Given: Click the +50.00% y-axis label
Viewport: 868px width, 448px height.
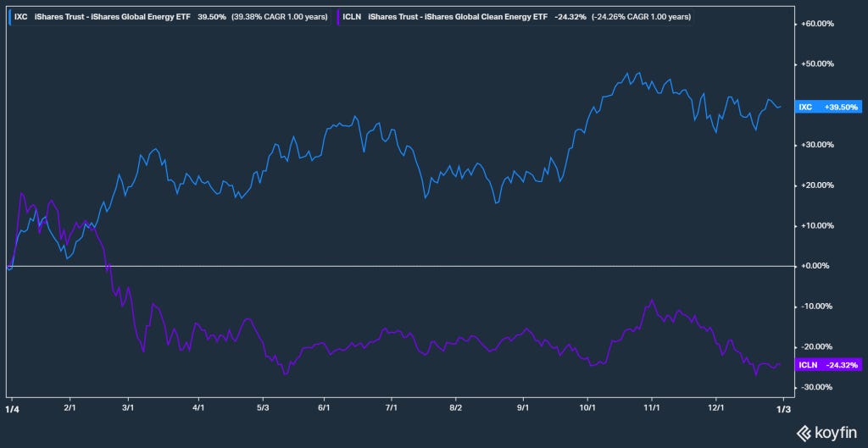Looking at the screenshot, I should coord(817,64).
